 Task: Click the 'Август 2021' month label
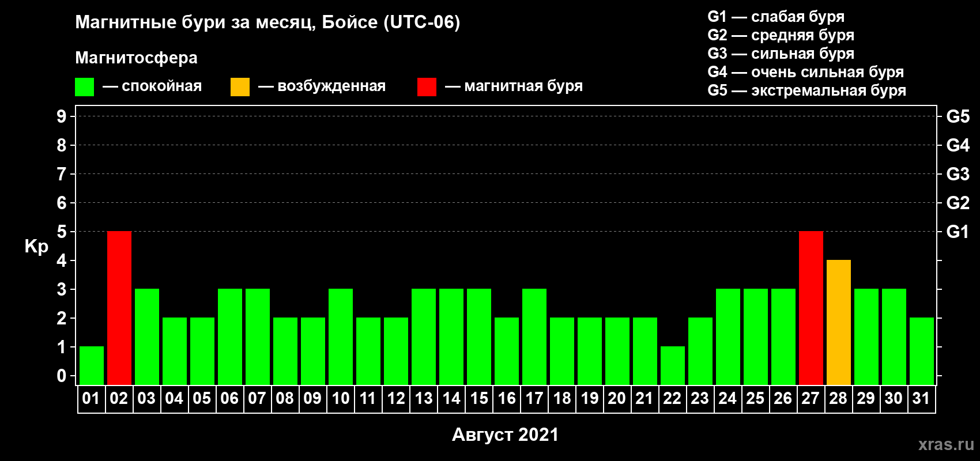point(506,434)
